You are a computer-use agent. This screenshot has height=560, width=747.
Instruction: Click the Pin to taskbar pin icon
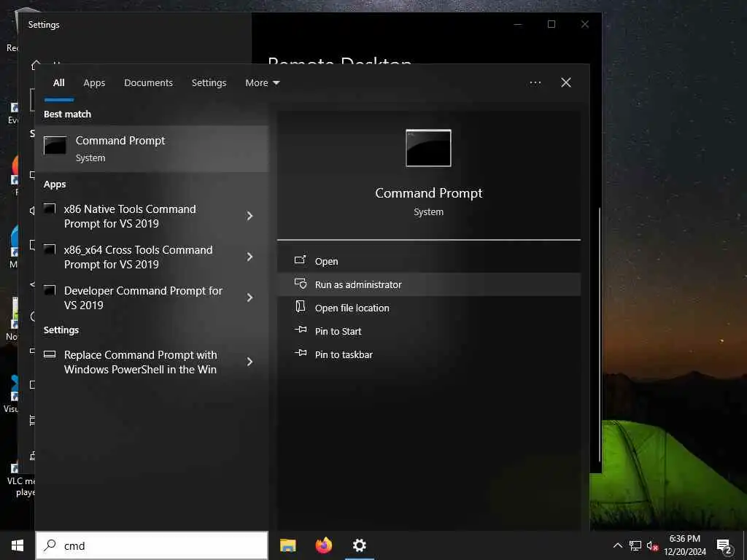pos(301,353)
